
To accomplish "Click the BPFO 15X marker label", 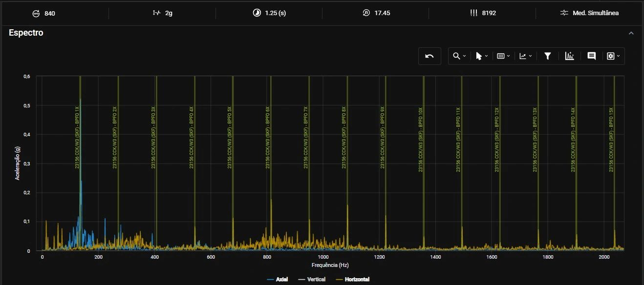I will (611, 140).
